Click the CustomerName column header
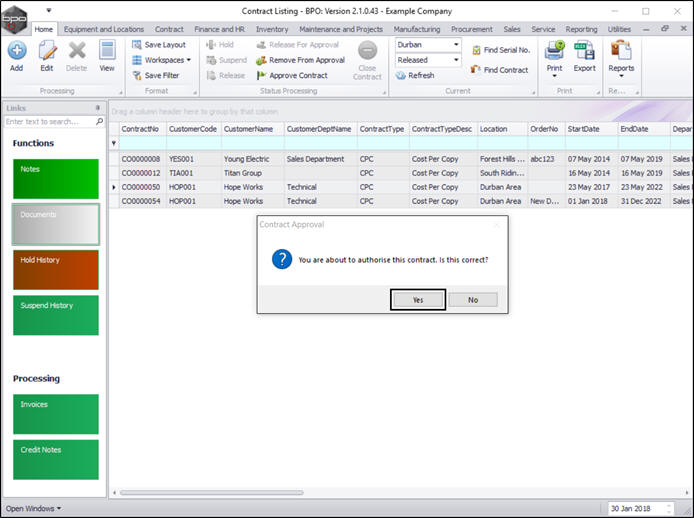 252,129
